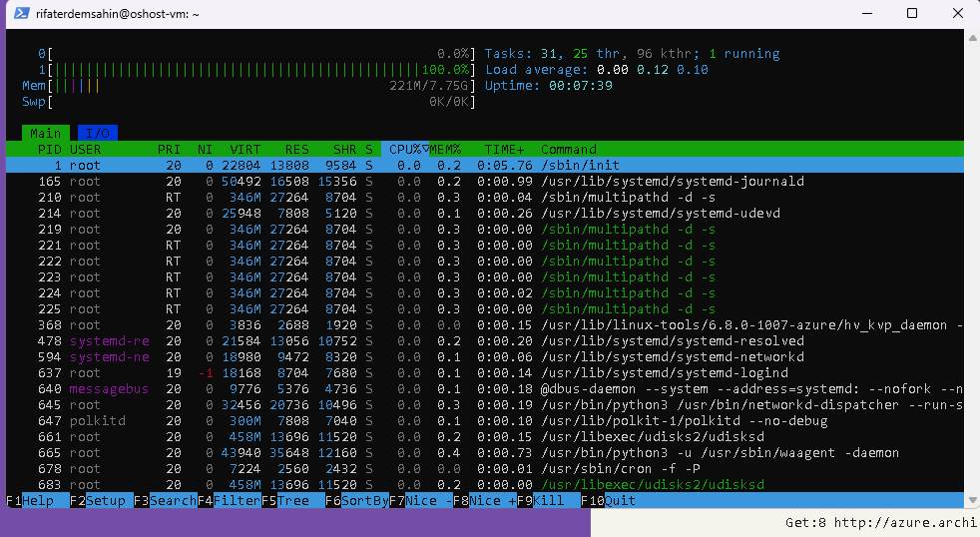Sort by the TIME+ column header
980x537 pixels.
[x=504, y=150]
